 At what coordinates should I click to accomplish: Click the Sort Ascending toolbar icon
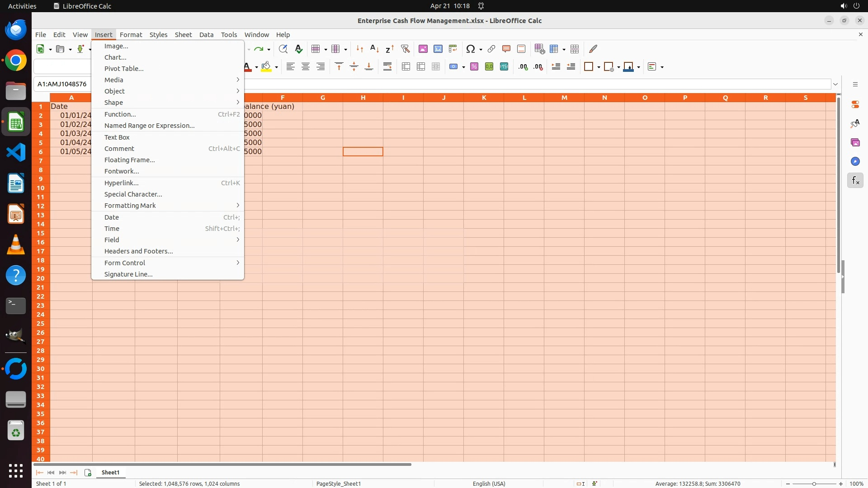[374, 49]
